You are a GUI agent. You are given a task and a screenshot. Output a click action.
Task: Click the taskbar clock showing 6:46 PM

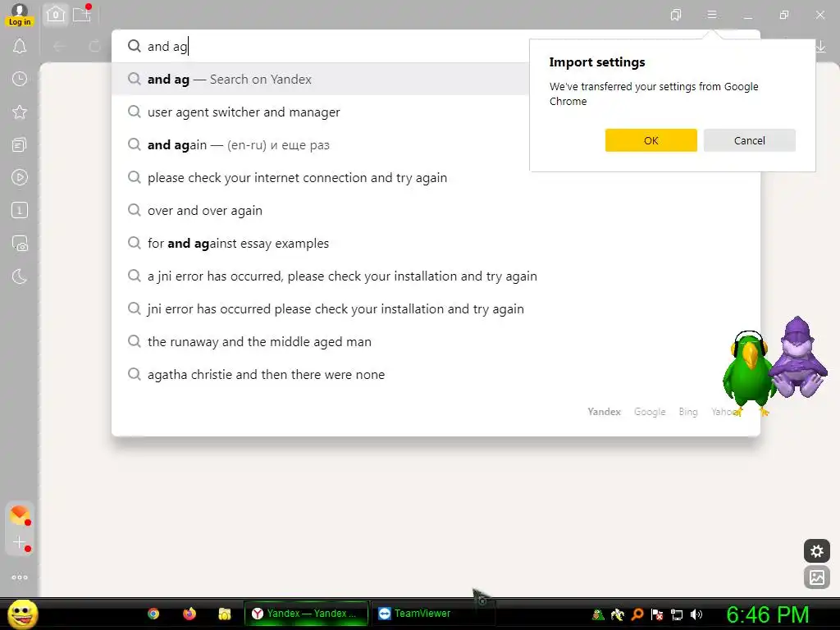(x=767, y=614)
